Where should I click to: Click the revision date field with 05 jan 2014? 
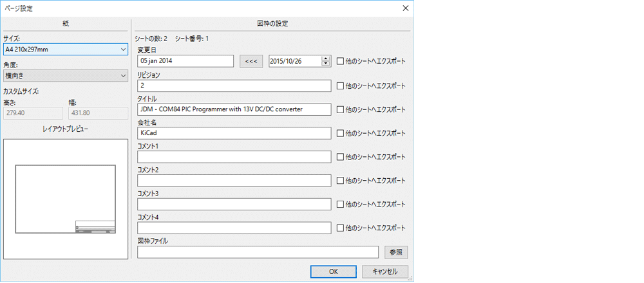pyautogui.click(x=185, y=61)
